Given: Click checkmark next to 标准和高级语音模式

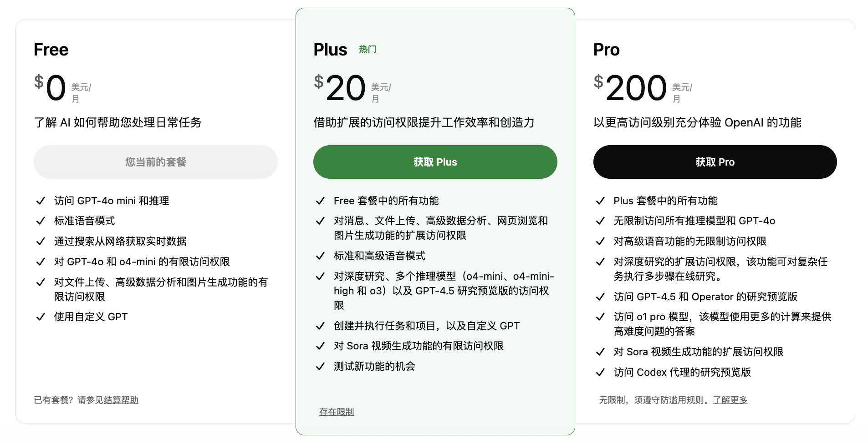Looking at the screenshot, I should tap(320, 256).
